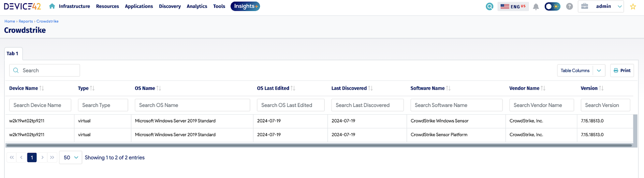Open the help question mark icon
Screen dimensions: 644x178
[569, 6]
